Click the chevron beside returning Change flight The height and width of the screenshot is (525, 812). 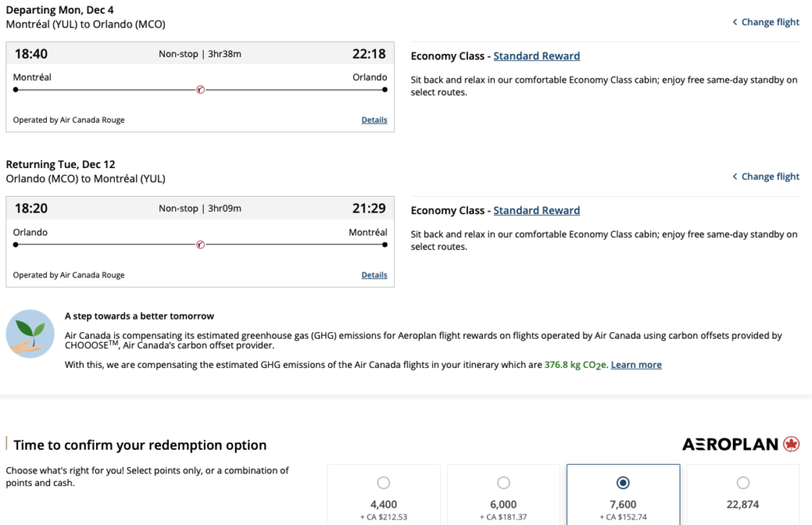pos(734,177)
